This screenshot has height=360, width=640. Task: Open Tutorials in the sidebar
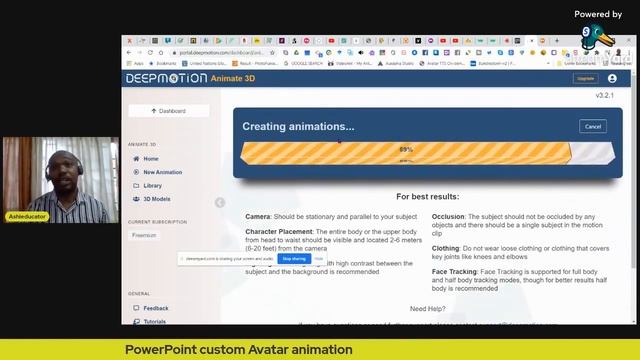(155, 321)
